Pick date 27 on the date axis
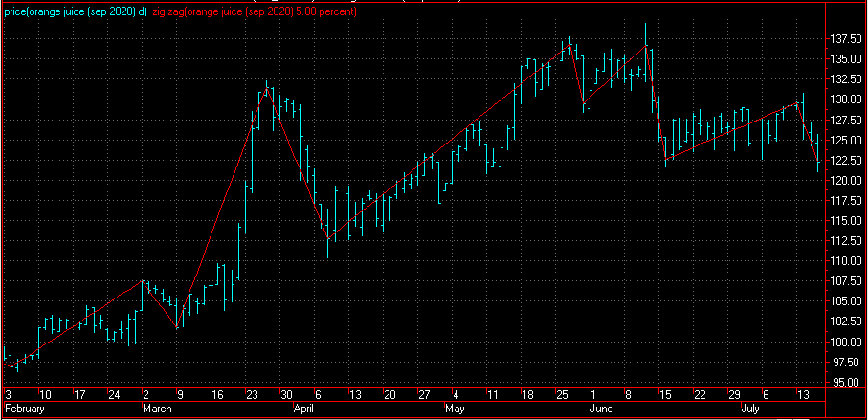The width and height of the screenshot is (868, 420). coord(425,395)
